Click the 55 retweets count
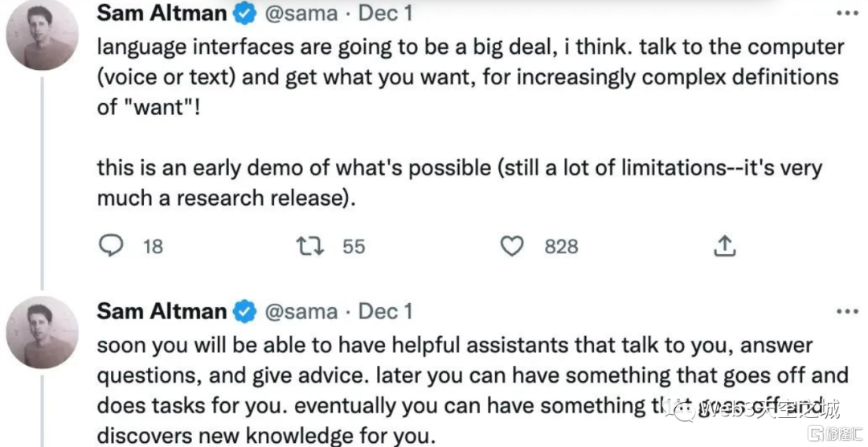This screenshot has height=447, width=868. (x=354, y=246)
